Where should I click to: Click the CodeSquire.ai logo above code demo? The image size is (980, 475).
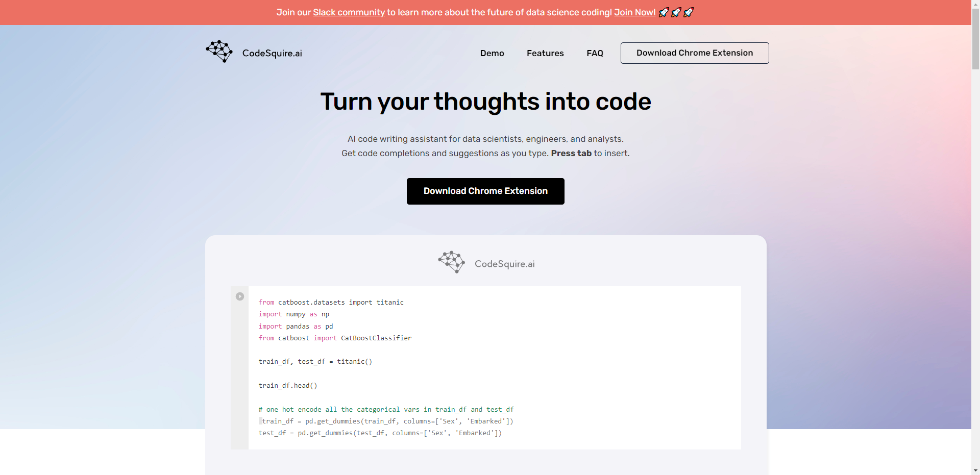[x=452, y=262]
